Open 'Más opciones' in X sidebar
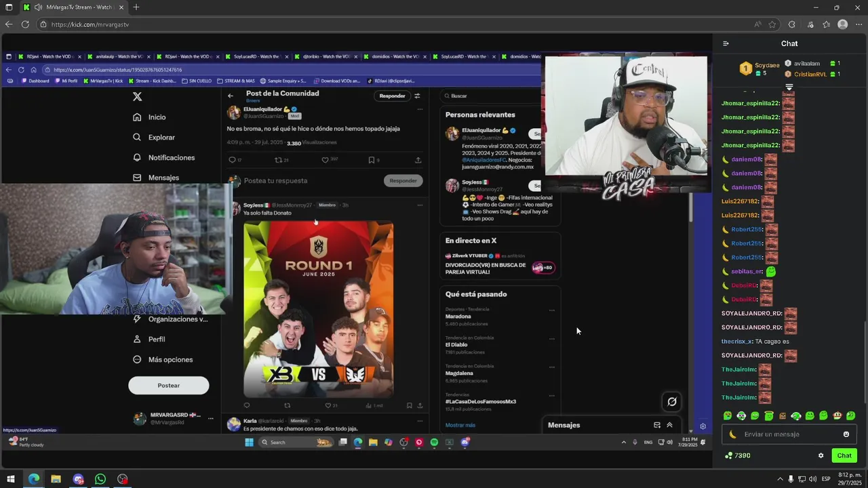The image size is (868, 488). click(163, 360)
